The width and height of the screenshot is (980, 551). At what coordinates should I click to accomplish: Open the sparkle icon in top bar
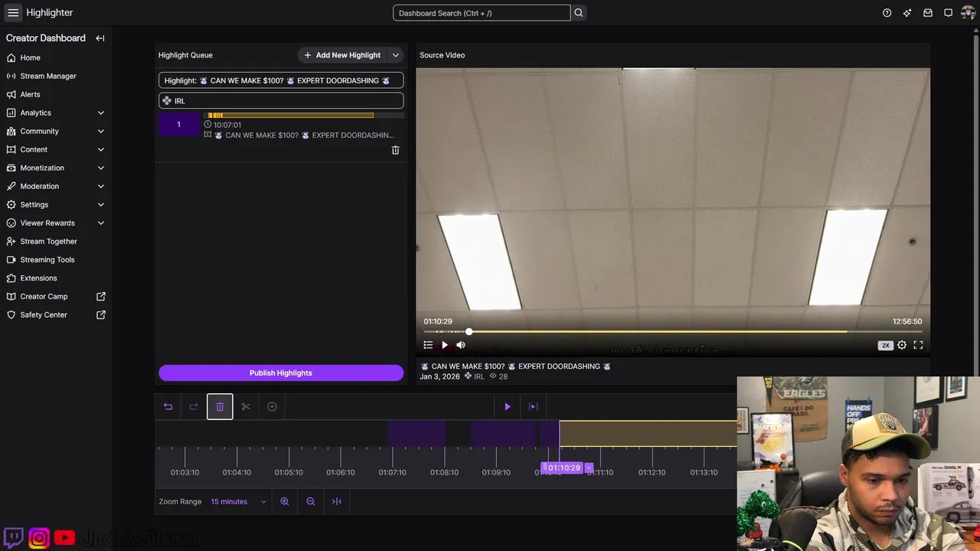tap(907, 13)
